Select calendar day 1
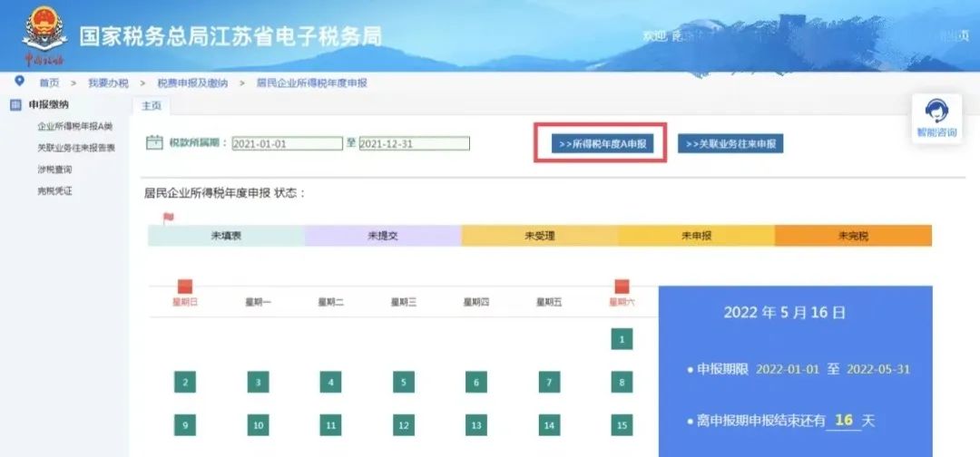Screen dimensions: 980x457 click(622, 339)
